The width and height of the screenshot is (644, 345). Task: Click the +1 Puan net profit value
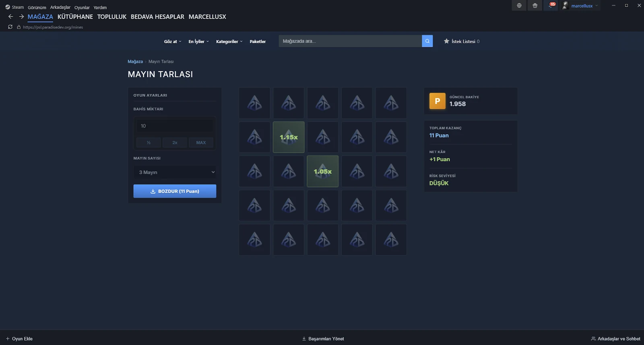point(440,159)
